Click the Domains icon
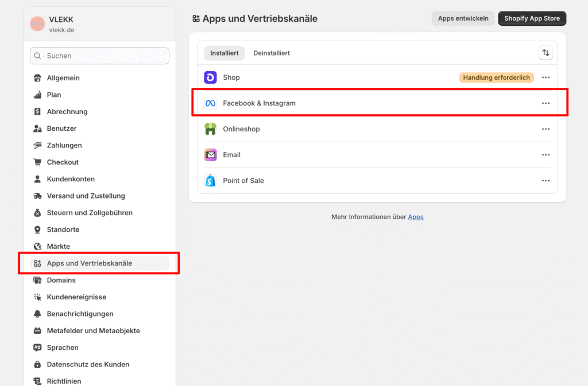588x386 pixels. 37,280
